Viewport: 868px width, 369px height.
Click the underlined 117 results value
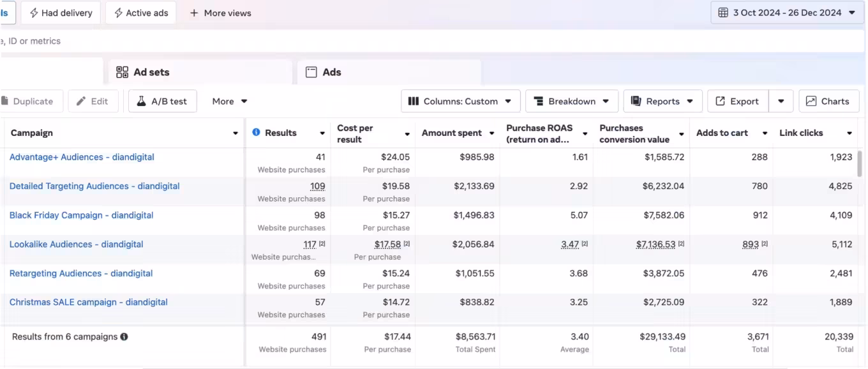click(x=310, y=245)
